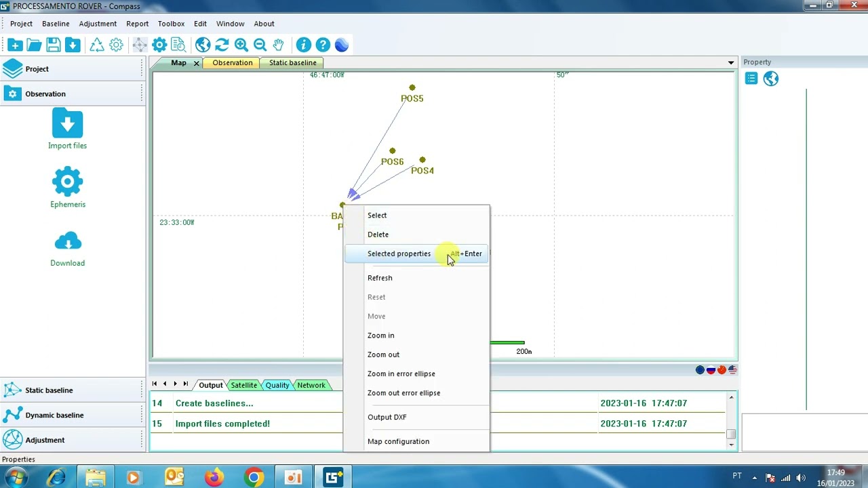
Task: Open the About menu
Action: (264, 24)
